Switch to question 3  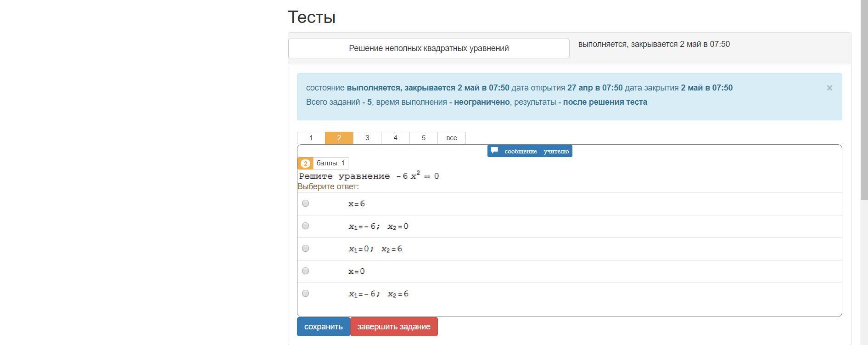coord(367,138)
